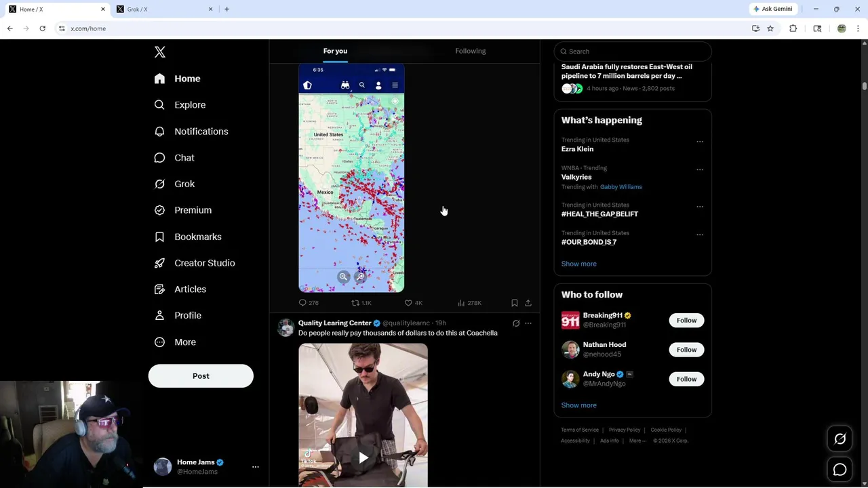The width and height of the screenshot is (868, 488).
Task: Open the Saudi Arabia pipeline news story
Action: tap(627, 71)
